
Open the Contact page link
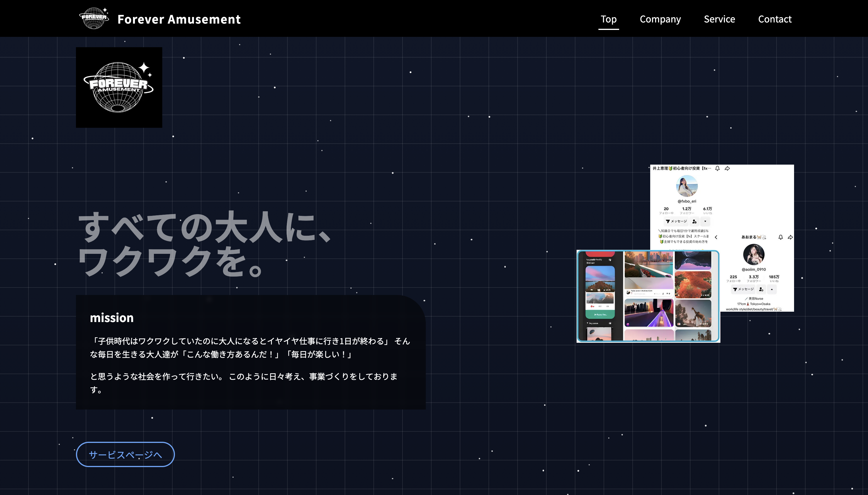(774, 19)
